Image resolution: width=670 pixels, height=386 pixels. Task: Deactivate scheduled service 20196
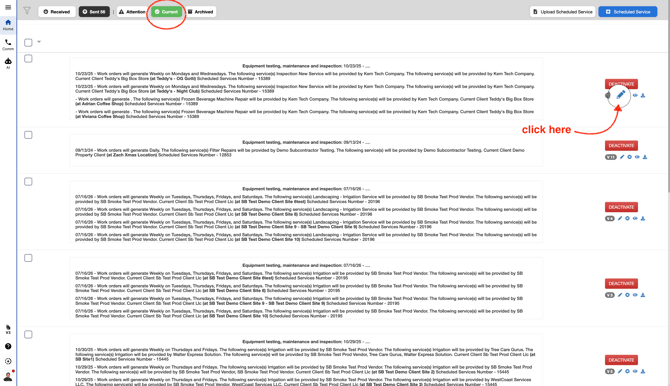tap(621, 207)
